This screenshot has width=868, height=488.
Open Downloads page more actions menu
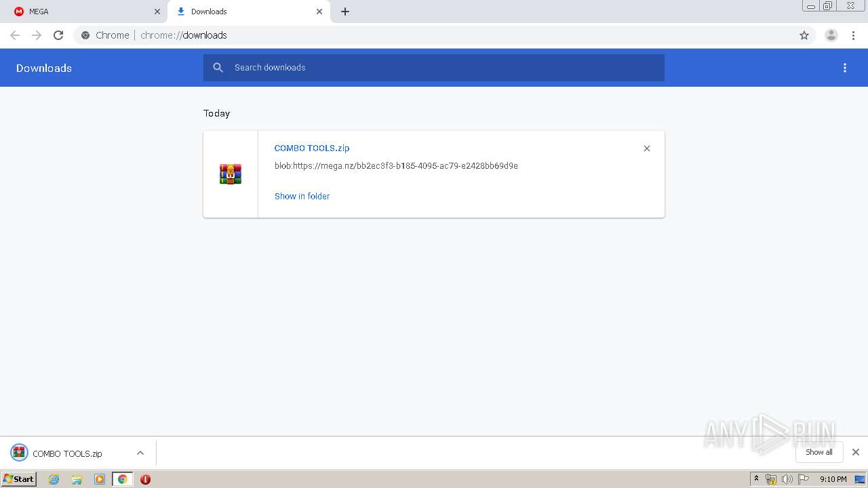point(845,68)
